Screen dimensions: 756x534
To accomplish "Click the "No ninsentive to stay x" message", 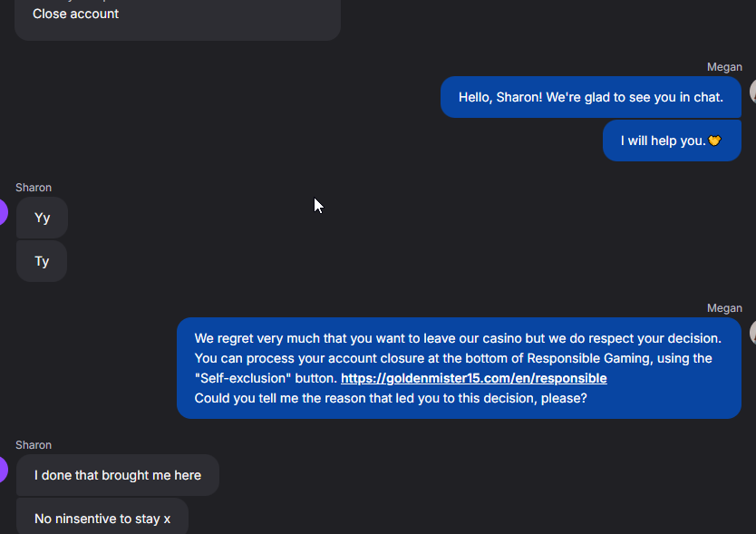I will click(x=102, y=517).
